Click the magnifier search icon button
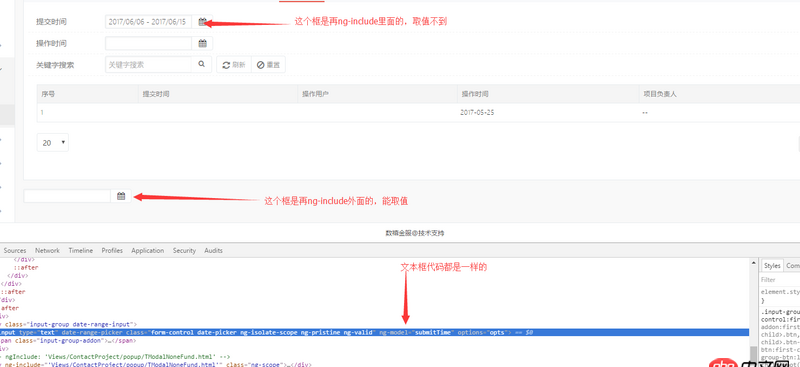The image size is (800, 367). [x=202, y=64]
